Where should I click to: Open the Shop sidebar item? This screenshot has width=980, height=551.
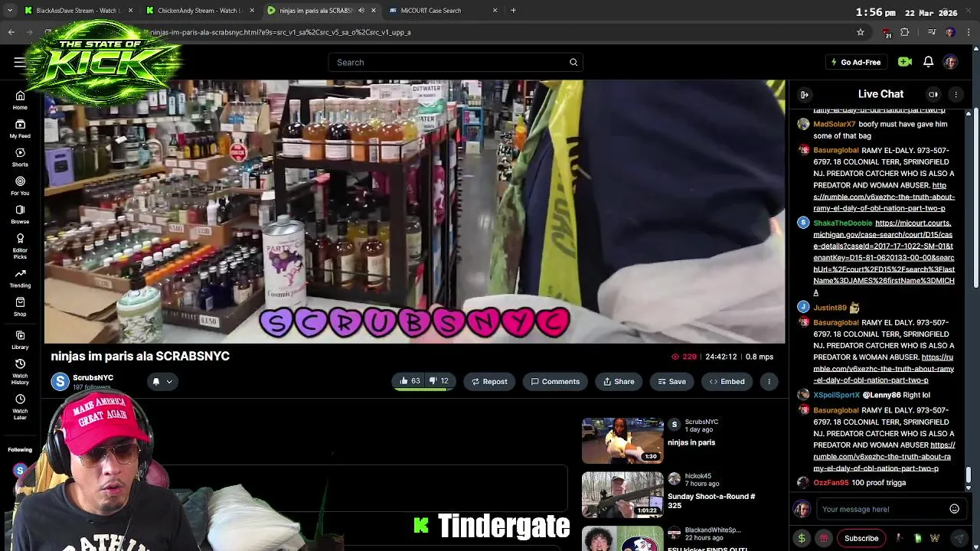20,306
